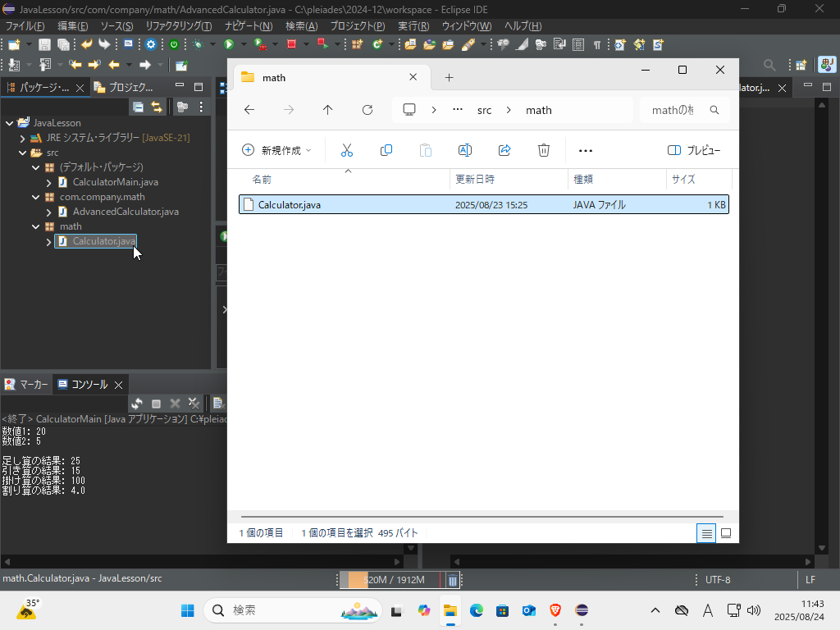
Task: Click Copy icon in File Explorer
Action: click(386, 151)
